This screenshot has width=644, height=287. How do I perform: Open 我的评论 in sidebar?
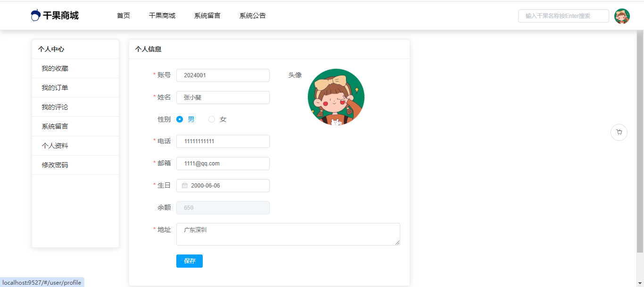tap(75, 107)
